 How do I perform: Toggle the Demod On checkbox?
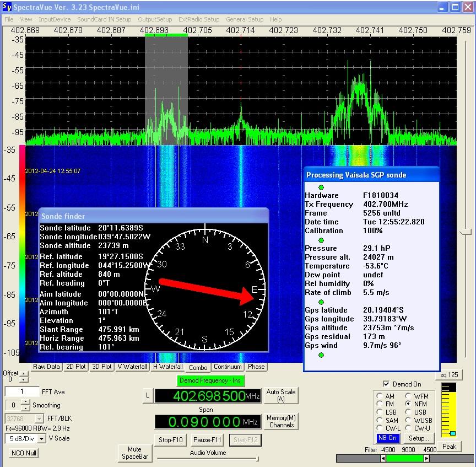(386, 384)
